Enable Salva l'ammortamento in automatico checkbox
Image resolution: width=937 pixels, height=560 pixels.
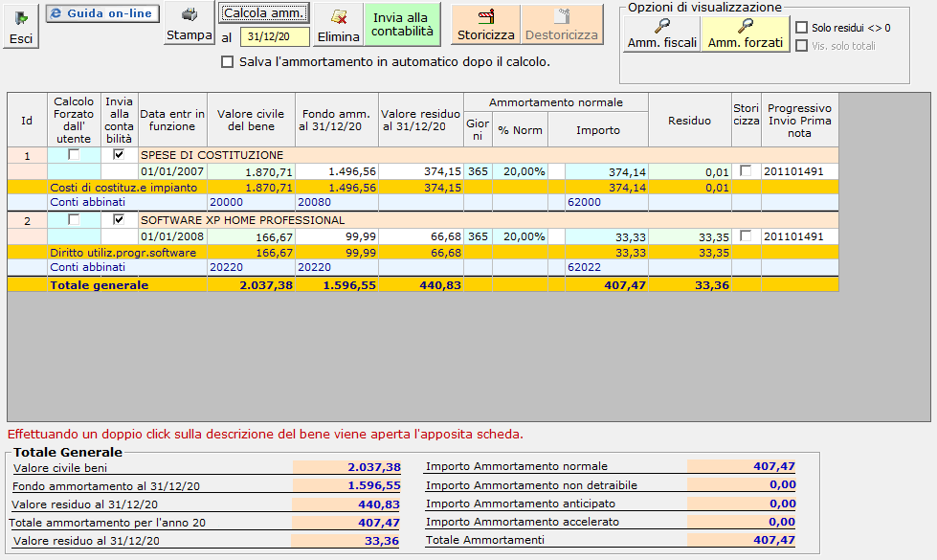click(227, 61)
